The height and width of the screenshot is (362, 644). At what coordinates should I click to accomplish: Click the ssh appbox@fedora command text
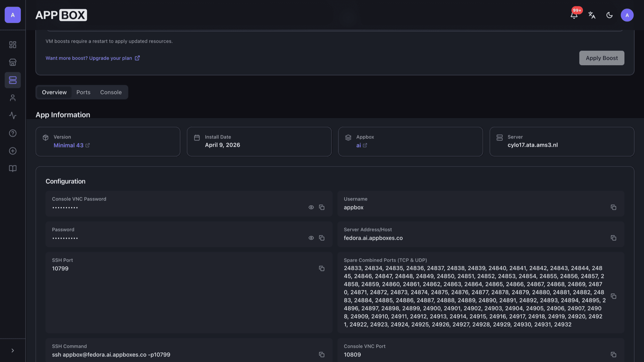pyautogui.click(x=111, y=355)
